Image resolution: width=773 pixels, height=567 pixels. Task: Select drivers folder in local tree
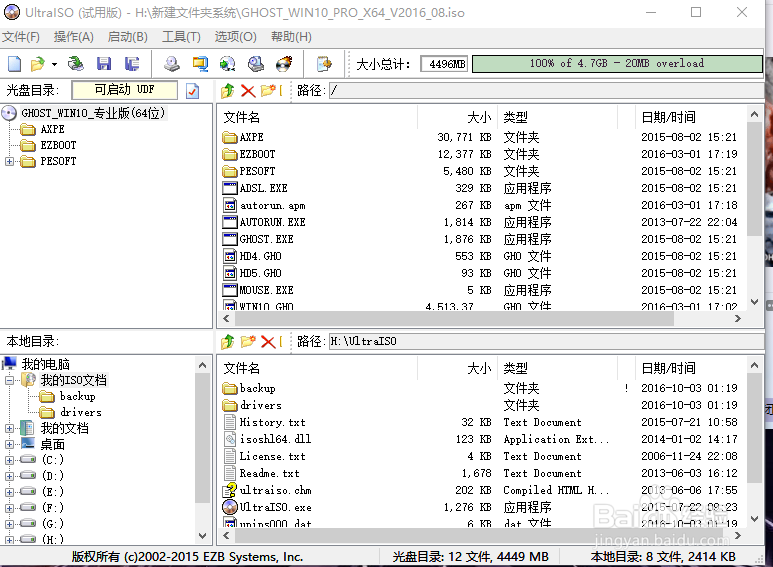(80, 412)
